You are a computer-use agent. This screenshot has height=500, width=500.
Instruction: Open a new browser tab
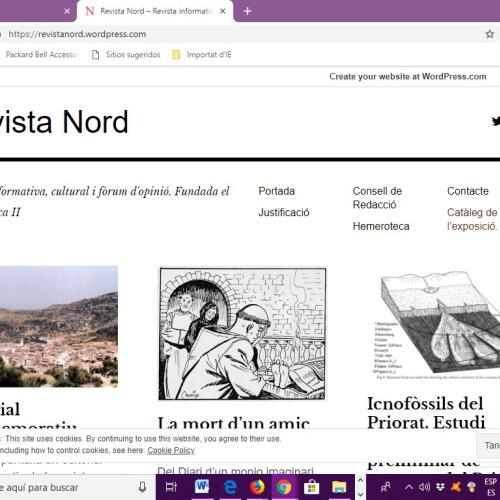pyautogui.click(x=247, y=11)
